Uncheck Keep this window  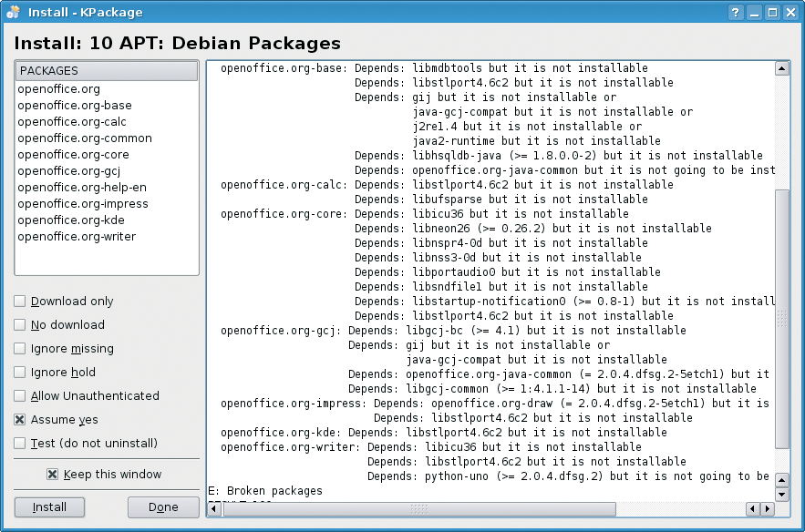(52, 474)
